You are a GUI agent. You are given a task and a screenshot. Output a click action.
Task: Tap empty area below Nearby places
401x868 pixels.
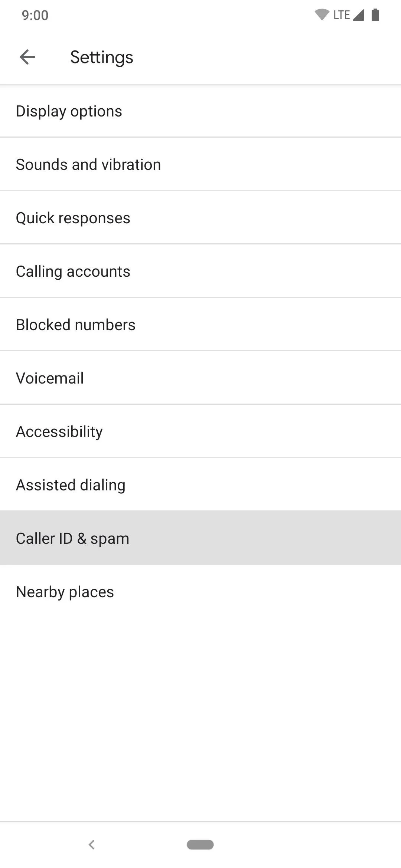[x=200, y=720]
